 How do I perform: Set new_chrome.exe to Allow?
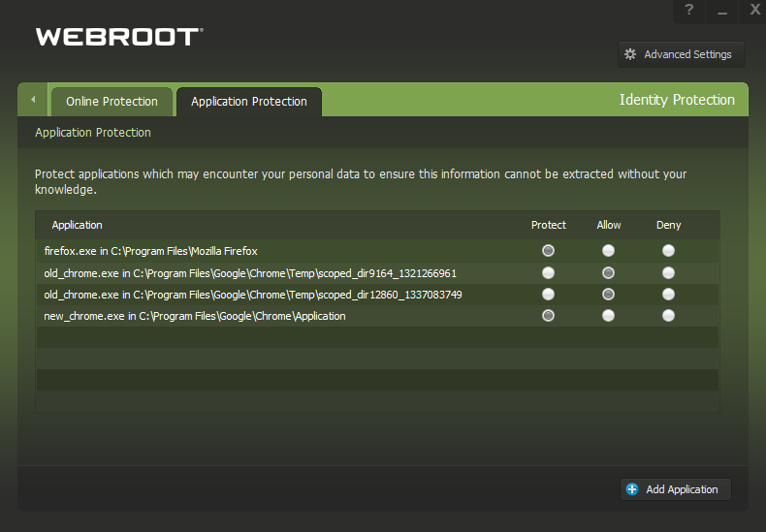[x=608, y=316]
